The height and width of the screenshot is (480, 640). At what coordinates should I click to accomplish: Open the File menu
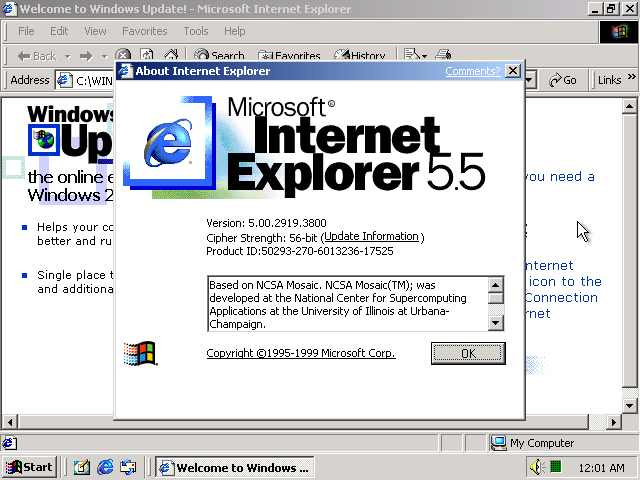coord(26,31)
